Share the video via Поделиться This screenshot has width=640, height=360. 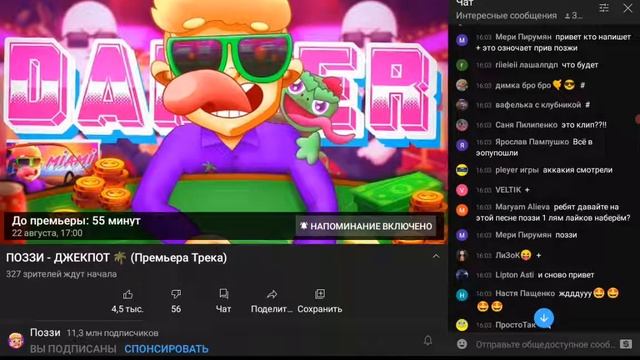(272, 301)
